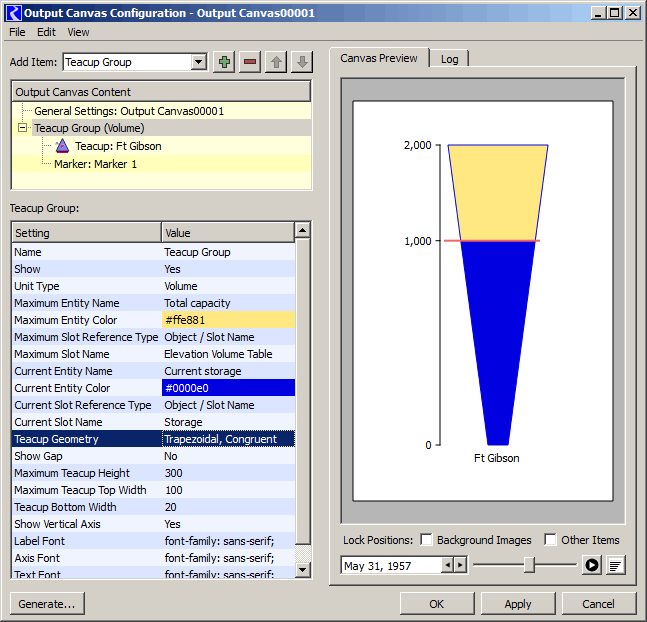
Task: Click the Generate... button
Action: coord(47,604)
